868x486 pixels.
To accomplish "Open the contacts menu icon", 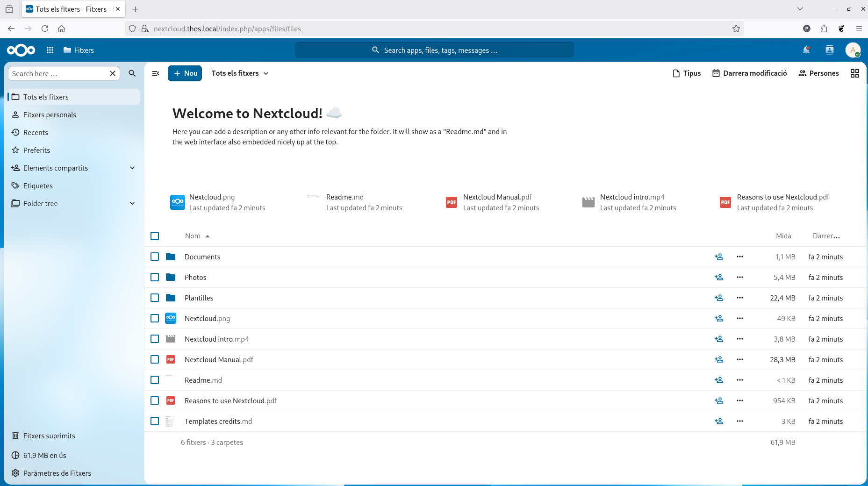I will [x=830, y=50].
